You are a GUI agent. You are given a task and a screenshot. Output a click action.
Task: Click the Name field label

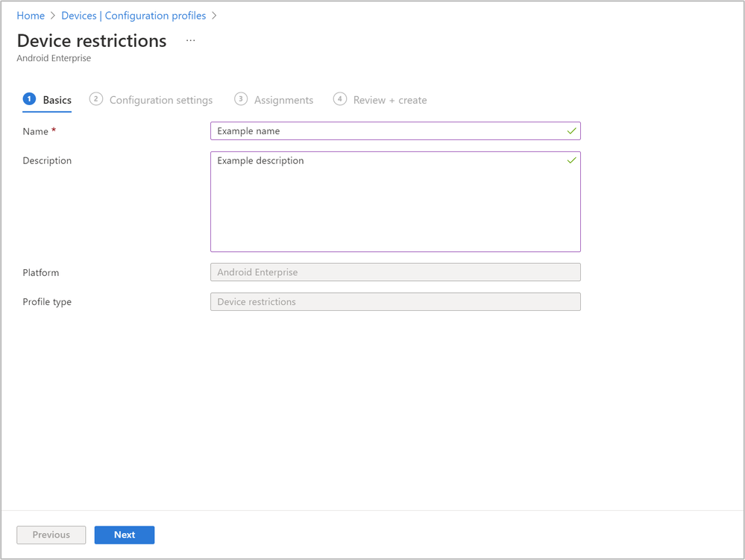[35, 131]
